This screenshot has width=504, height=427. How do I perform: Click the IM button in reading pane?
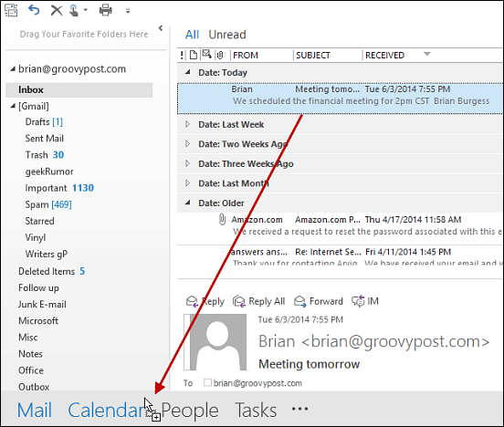[365, 301]
